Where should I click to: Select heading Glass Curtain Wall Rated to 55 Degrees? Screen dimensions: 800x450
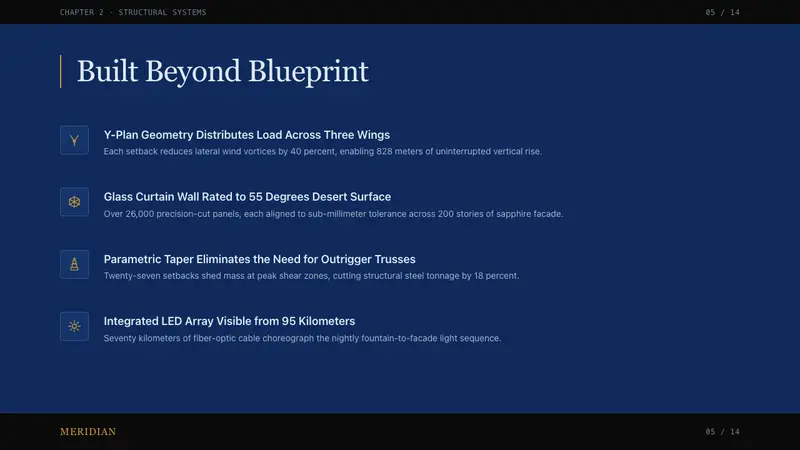coord(247,197)
